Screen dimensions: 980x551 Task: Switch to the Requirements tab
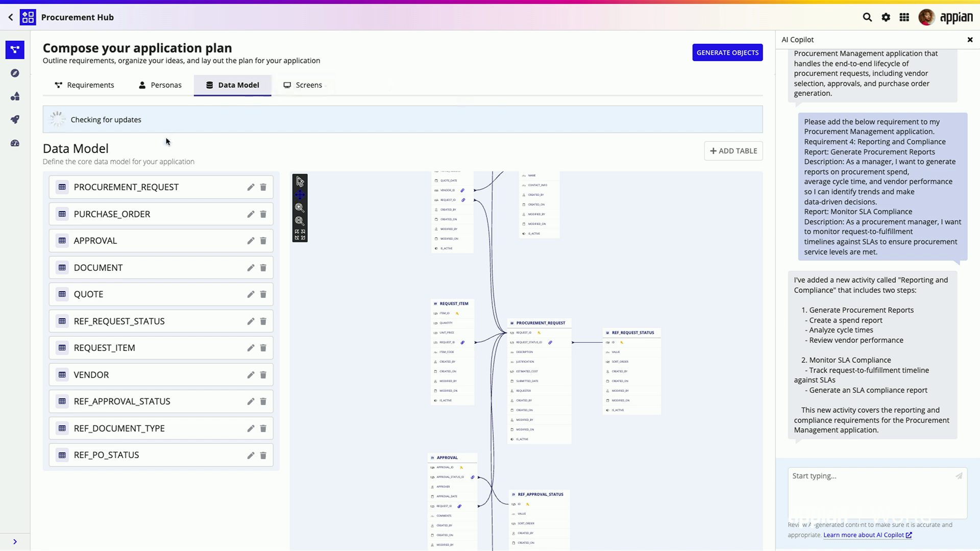tap(85, 85)
